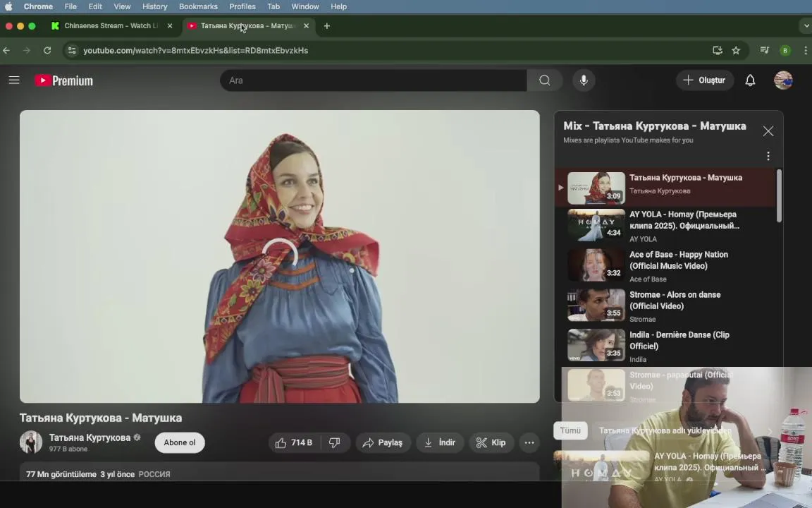Share the video with Paylaş

tap(383, 442)
